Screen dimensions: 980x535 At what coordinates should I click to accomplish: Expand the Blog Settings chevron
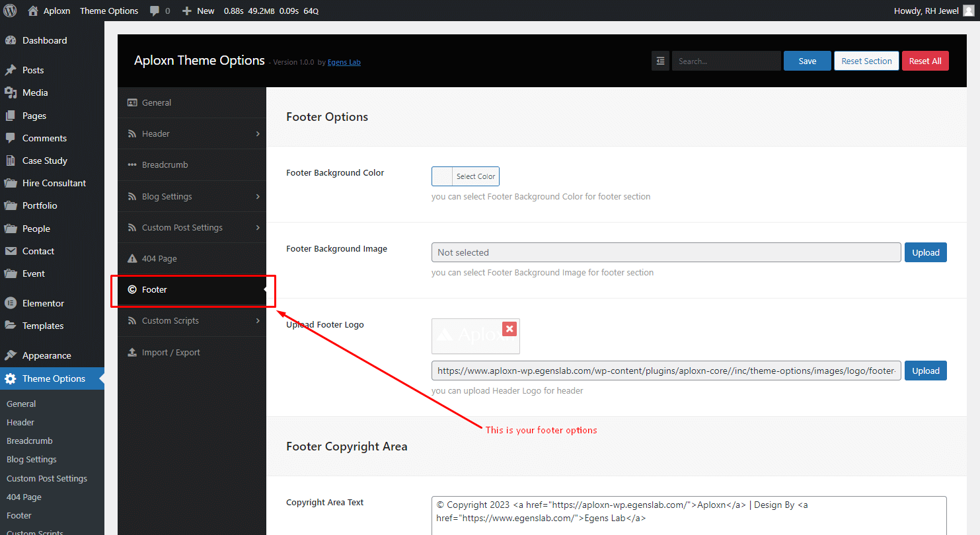tap(258, 196)
